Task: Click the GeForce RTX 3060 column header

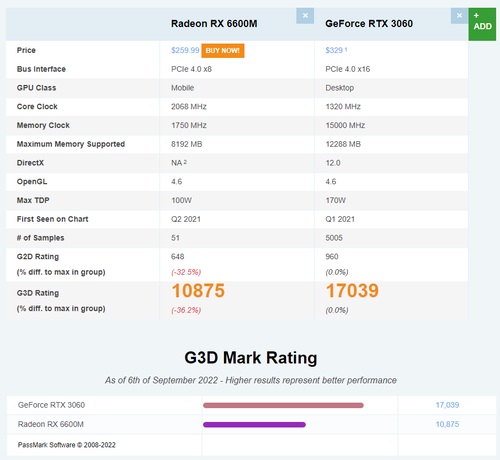Action: tap(369, 24)
